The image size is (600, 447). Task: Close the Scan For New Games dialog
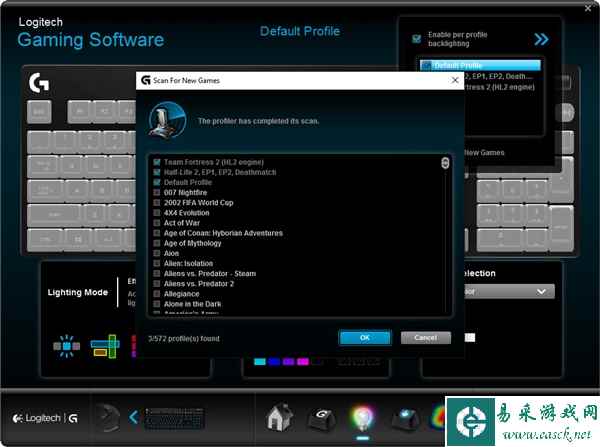[x=455, y=80]
